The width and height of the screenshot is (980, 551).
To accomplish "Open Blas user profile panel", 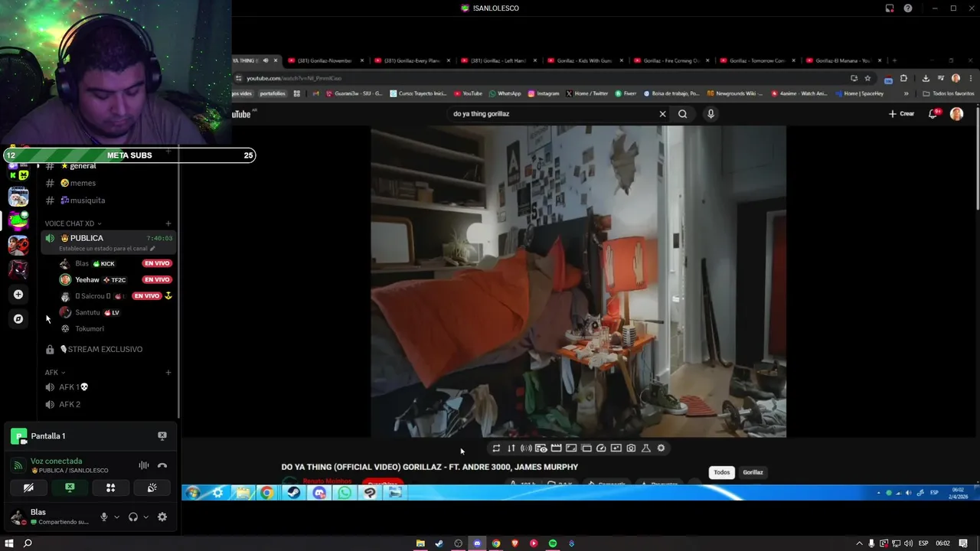I will 52,517.
